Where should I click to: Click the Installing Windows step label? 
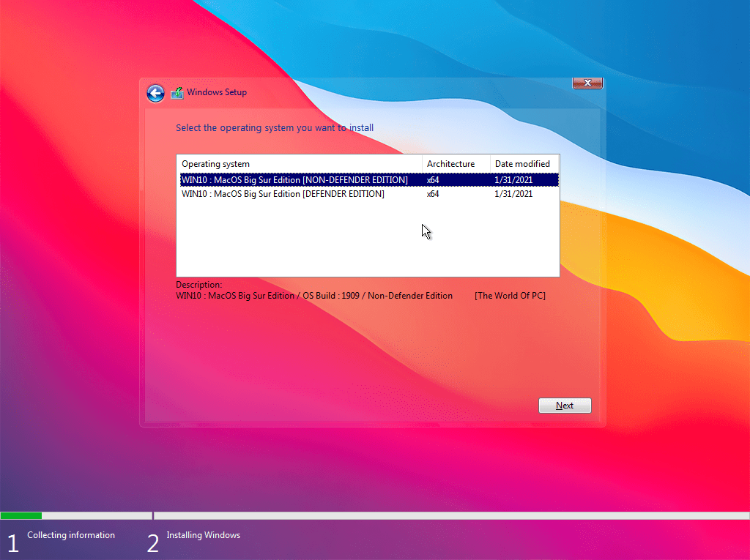tap(203, 535)
